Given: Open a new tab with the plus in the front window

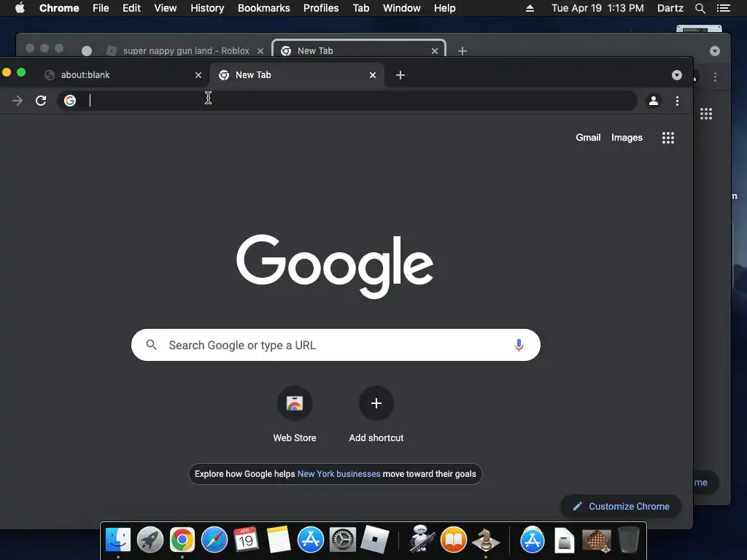Looking at the screenshot, I should (400, 75).
